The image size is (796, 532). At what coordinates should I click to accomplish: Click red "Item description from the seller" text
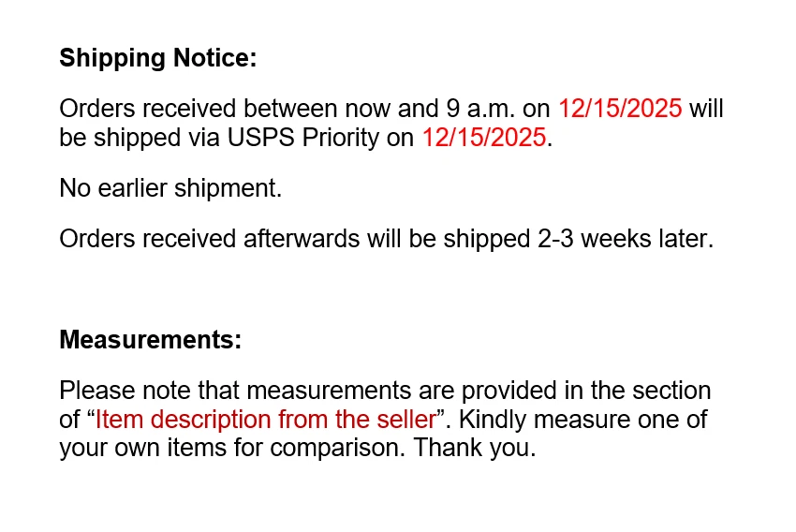coord(265,419)
